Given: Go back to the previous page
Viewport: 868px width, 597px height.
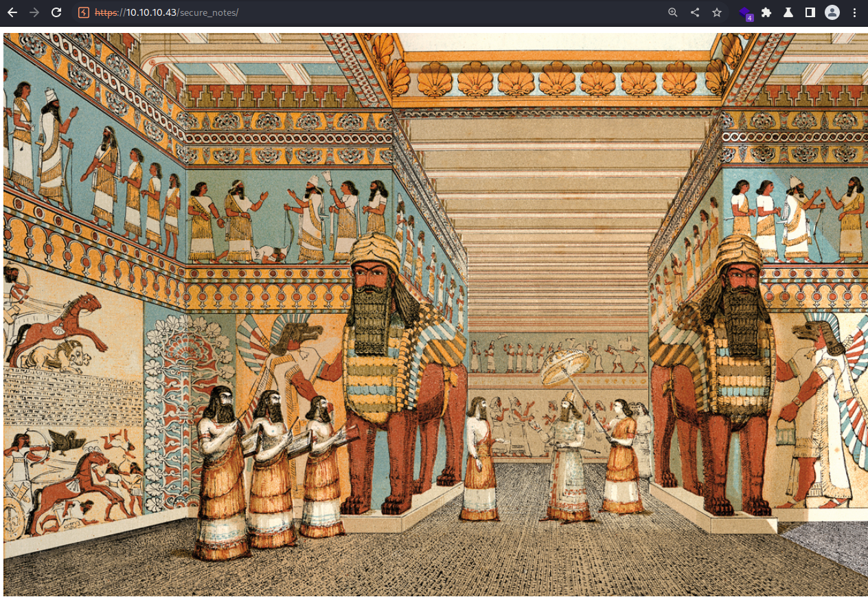Looking at the screenshot, I should point(12,12).
